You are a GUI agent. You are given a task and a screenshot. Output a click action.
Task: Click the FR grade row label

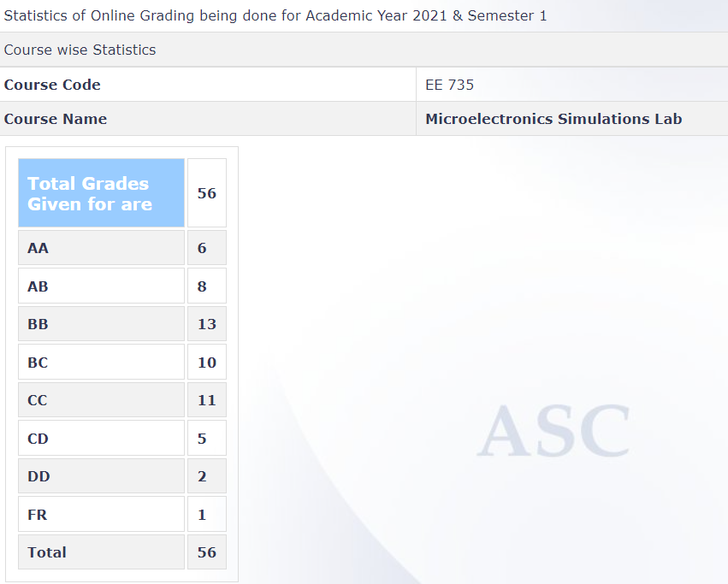tap(101, 515)
